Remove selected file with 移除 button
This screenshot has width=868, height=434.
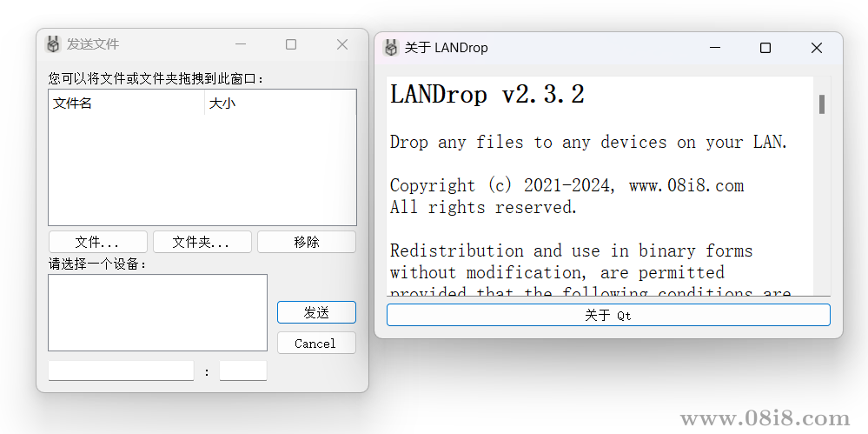click(x=307, y=242)
